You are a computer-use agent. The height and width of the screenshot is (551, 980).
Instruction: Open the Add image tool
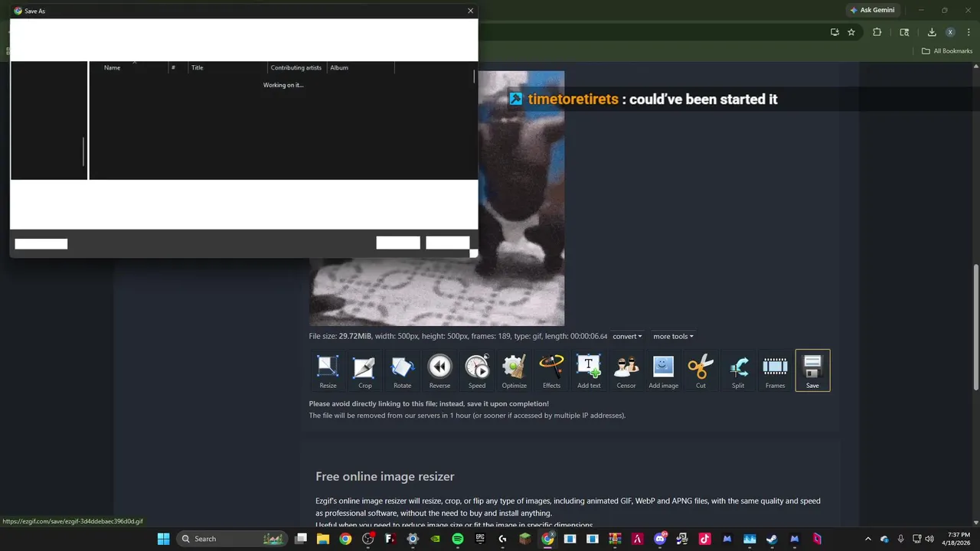click(x=664, y=371)
